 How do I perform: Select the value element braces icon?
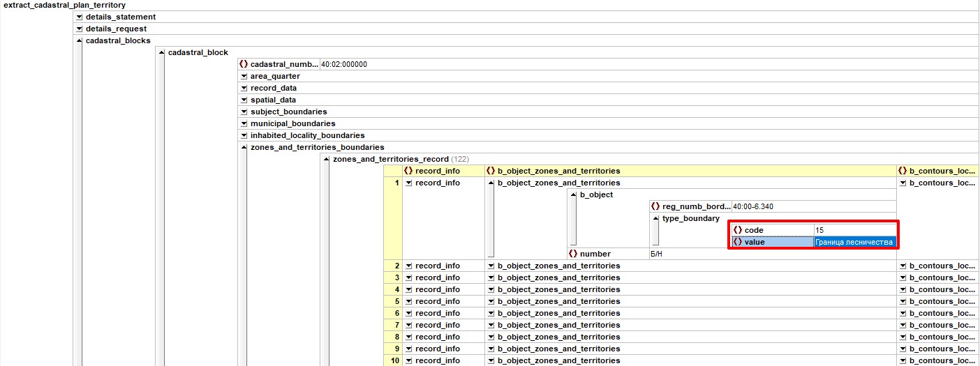(737, 242)
